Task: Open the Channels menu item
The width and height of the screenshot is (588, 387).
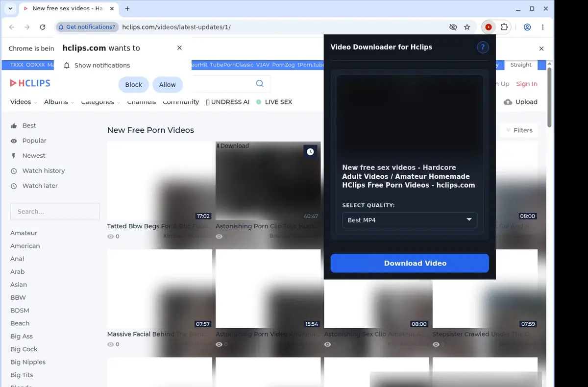Action: tap(142, 102)
